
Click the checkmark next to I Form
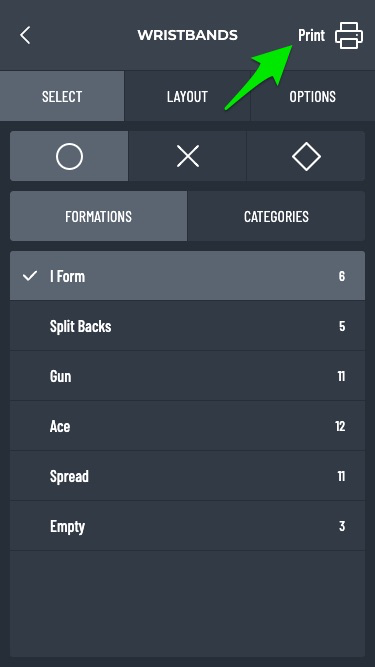click(30, 276)
